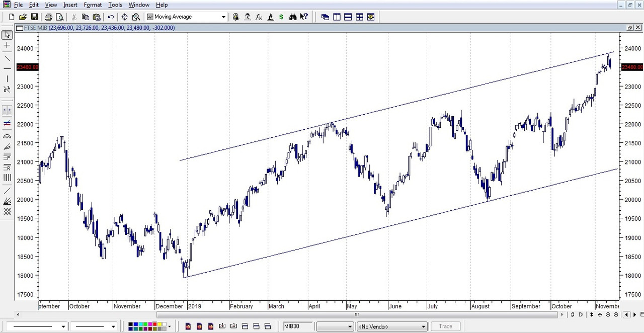Screen dimensions: 644x333
Task: Open the File menu
Action: [18, 5]
